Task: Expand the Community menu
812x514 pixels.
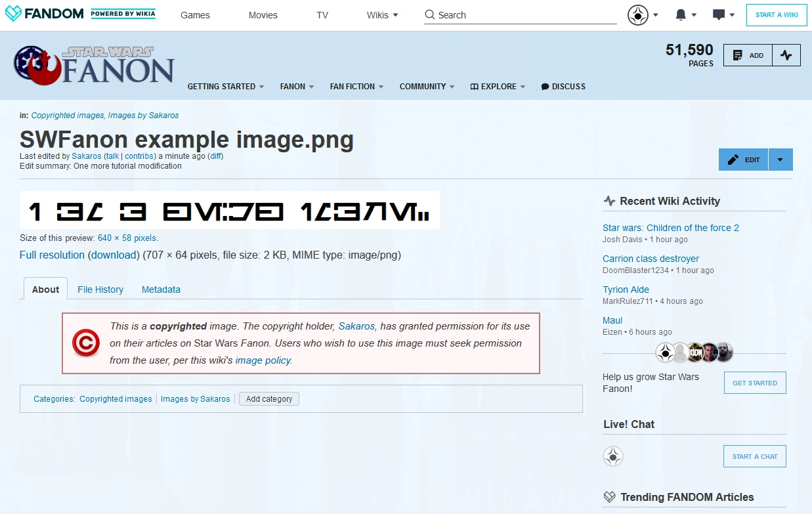Action: 427,87
